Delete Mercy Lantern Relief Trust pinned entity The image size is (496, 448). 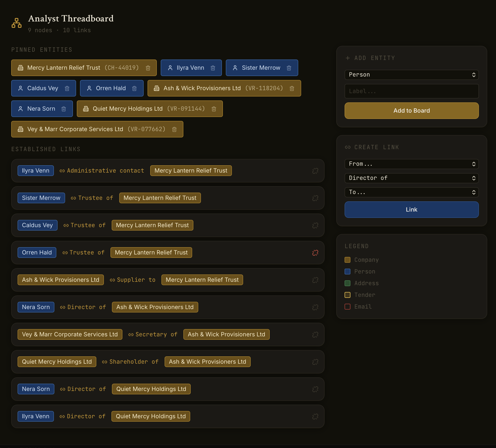[148, 68]
